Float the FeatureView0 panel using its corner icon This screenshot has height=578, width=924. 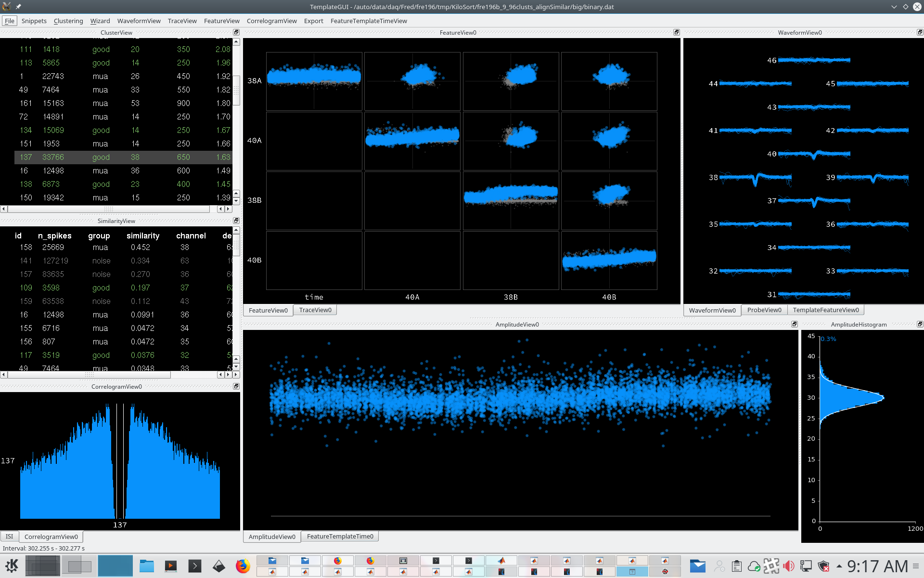pos(677,32)
